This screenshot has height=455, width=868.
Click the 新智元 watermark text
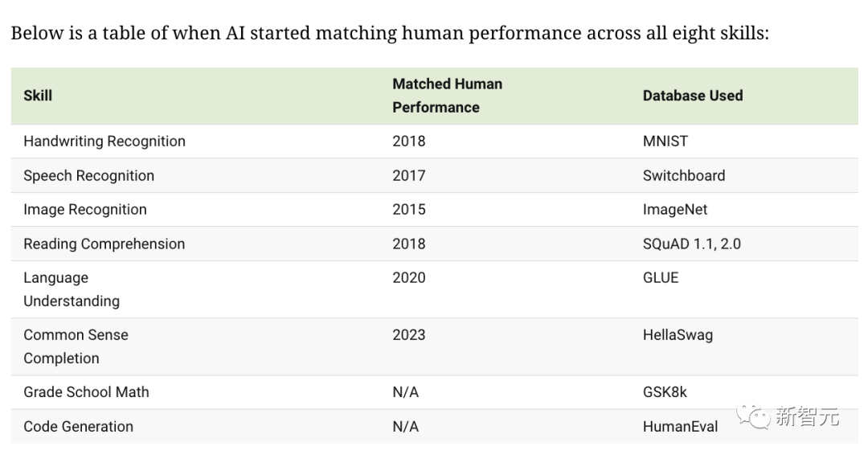[807, 416]
